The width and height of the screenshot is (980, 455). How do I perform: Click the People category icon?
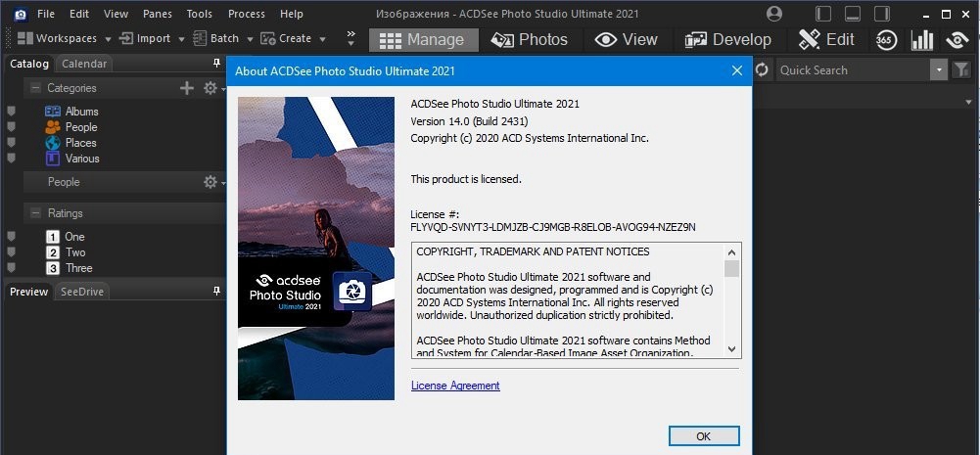click(x=53, y=127)
